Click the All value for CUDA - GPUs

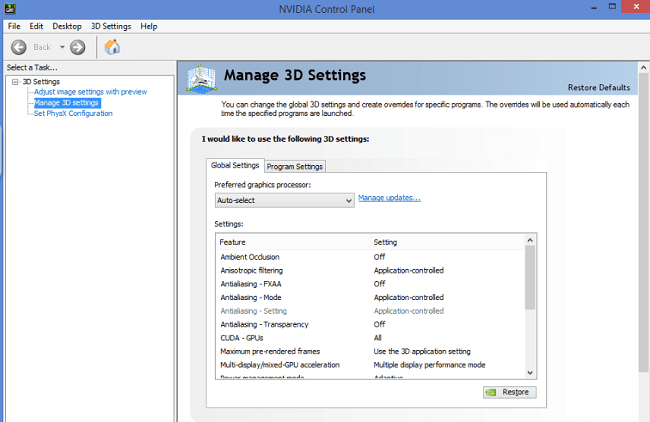[378, 338]
